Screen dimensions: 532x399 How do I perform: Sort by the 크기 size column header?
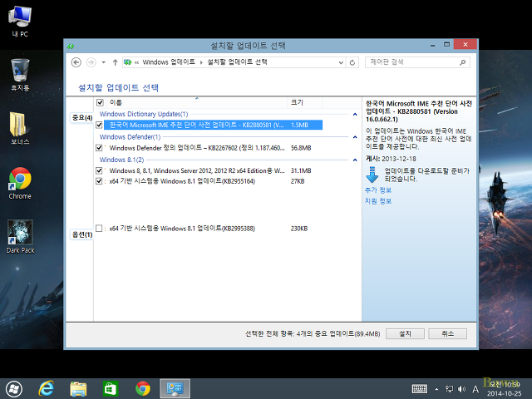coord(305,102)
